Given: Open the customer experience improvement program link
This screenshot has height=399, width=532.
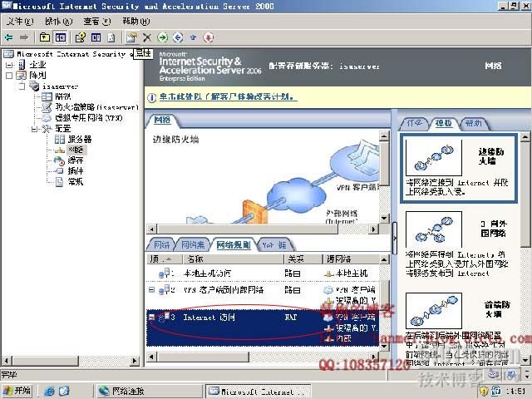Looking at the screenshot, I should 228,96.
